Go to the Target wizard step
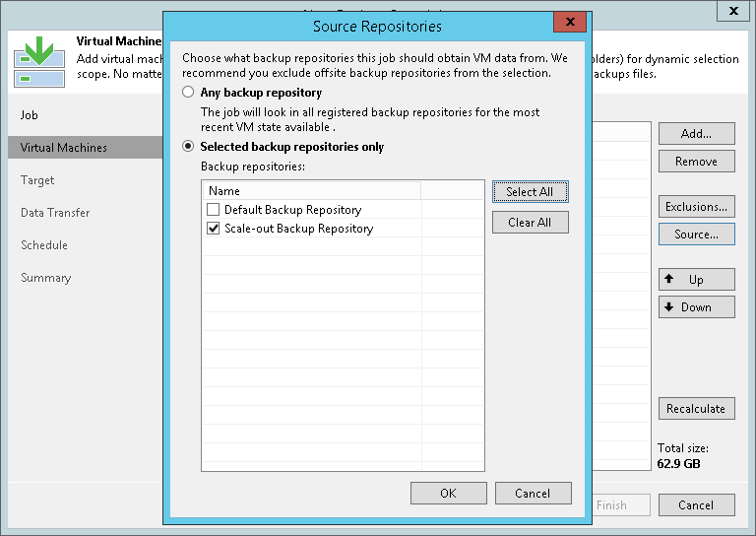Image resolution: width=756 pixels, height=536 pixels. pos(37,180)
